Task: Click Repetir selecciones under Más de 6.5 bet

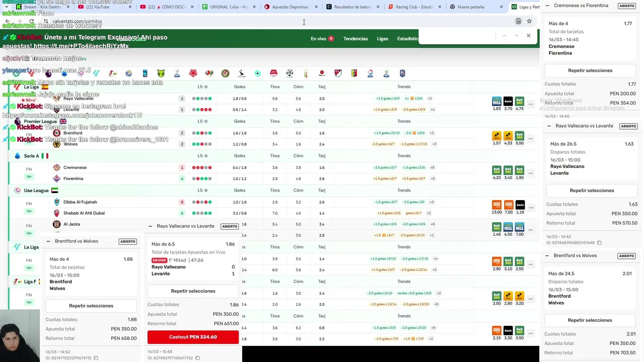Action: (x=193, y=291)
